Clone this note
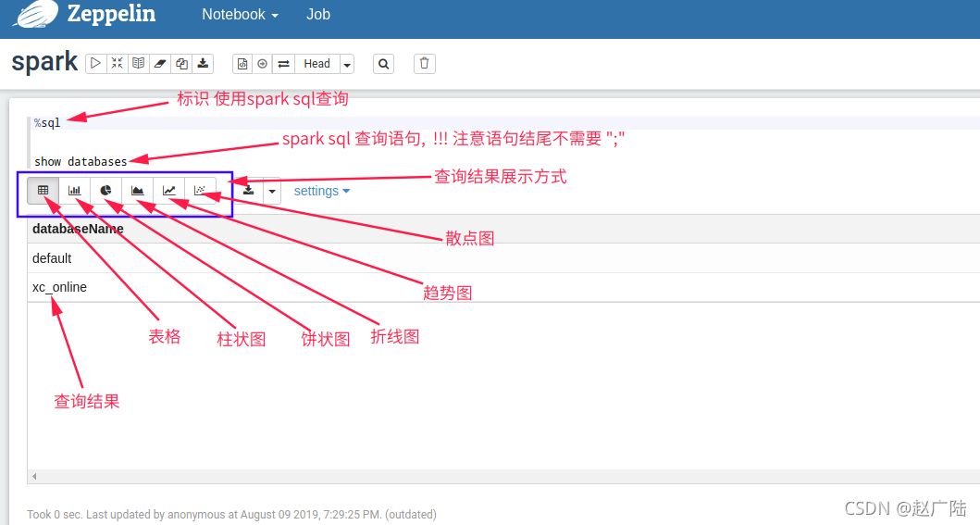Screen dimensions: 980x525 point(181,63)
